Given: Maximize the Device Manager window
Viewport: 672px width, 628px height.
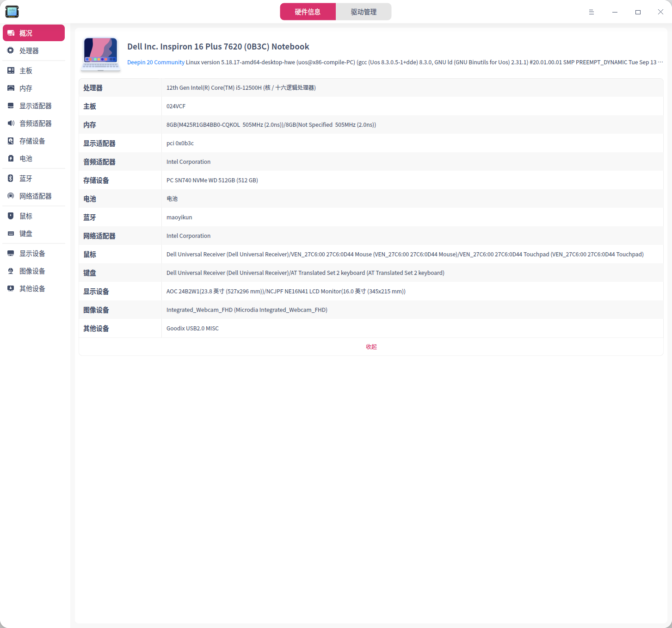Looking at the screenshot, I should (638, 12).
